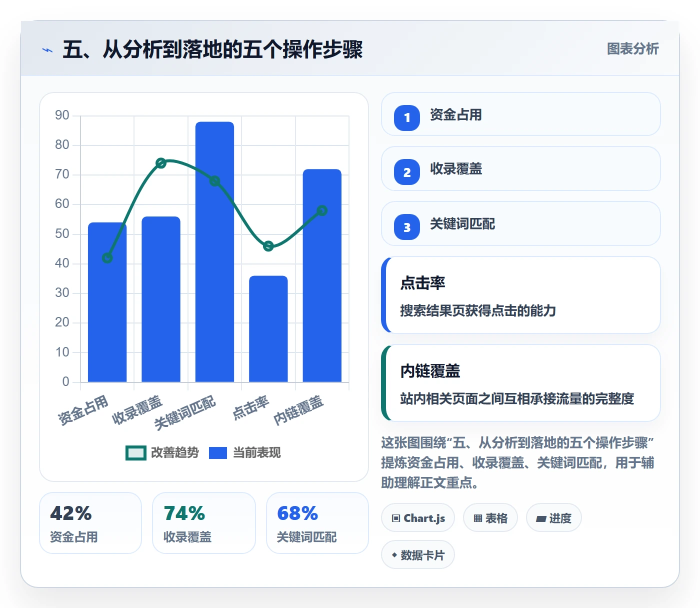Click the trend point on 内链覆盖 bar
This screenshot has width=700, height=608.
coord(322,210)
